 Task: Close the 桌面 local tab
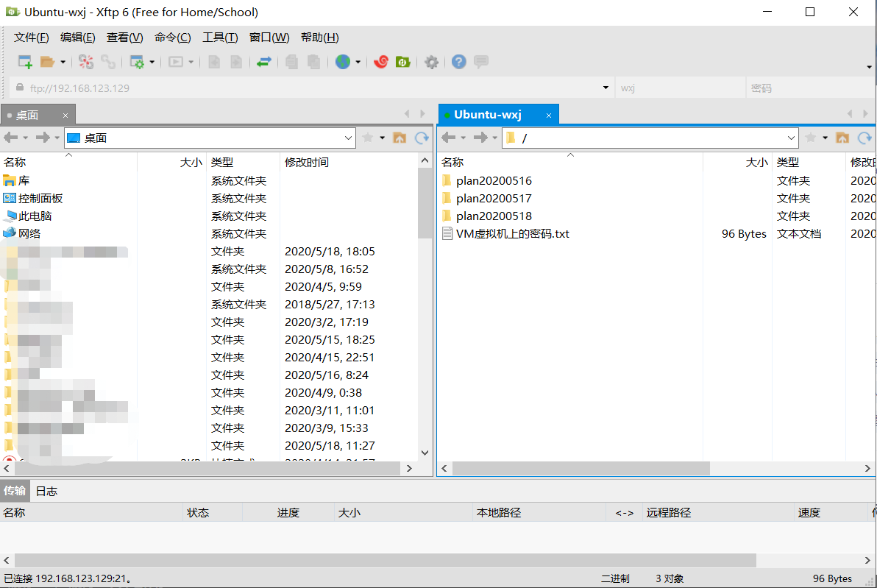point(65,116)
